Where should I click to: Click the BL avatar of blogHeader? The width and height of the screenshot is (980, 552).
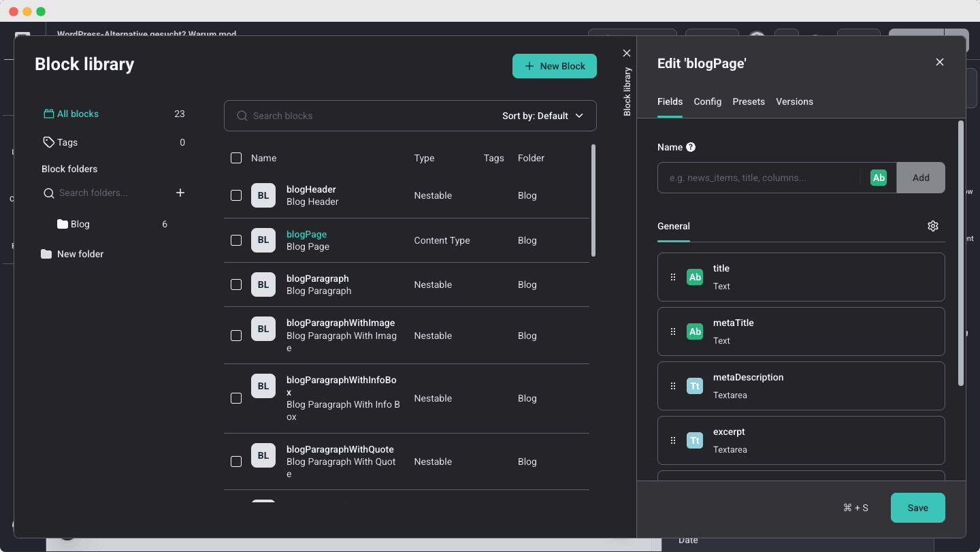263,195
